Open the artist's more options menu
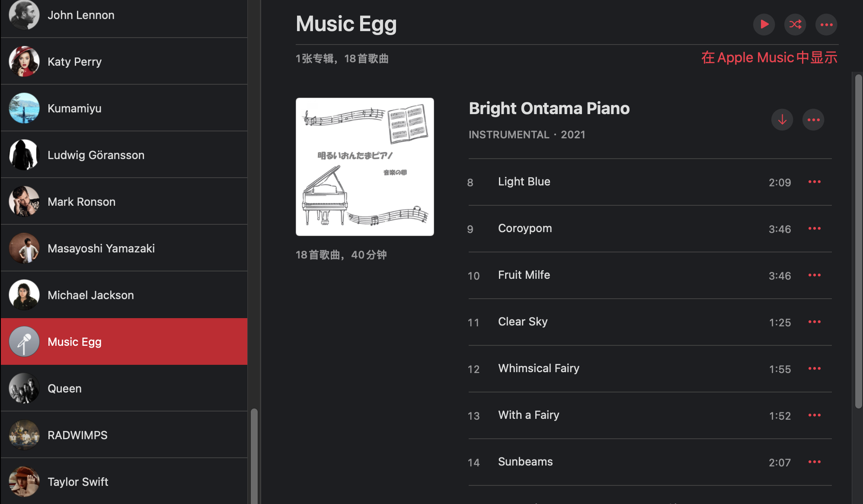The image size is (863, 504). click(826, 25)
